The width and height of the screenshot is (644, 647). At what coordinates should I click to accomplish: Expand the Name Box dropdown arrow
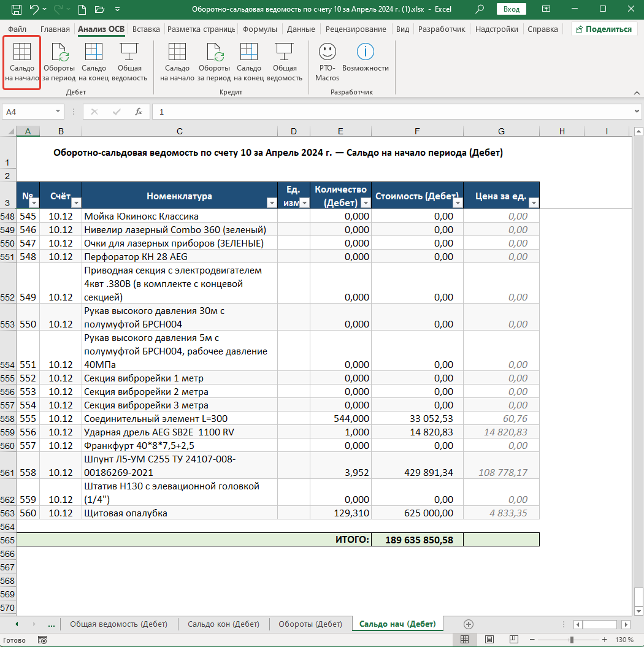coord(58,112)
